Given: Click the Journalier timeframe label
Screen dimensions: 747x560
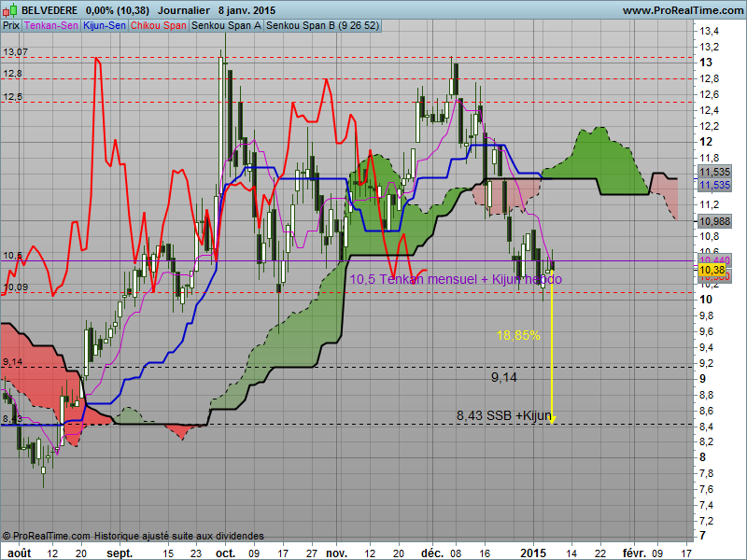Looking at the screenshot, I should tap(184, 10).
